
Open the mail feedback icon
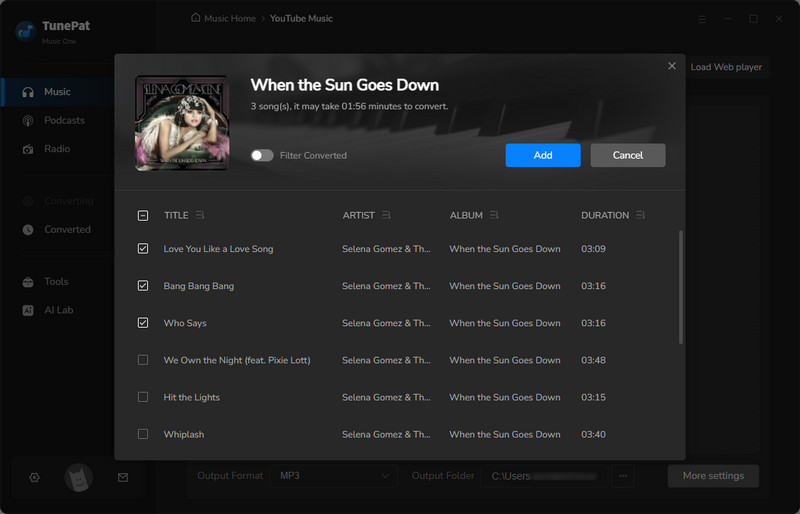(x=123, y=477)
